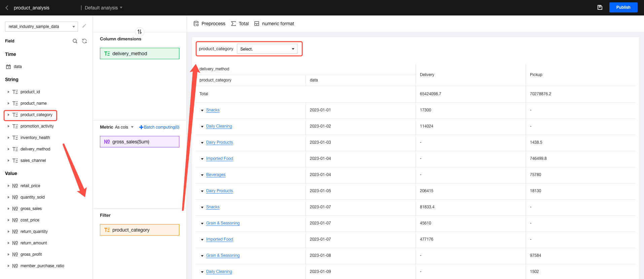Open numeric format options

coord(274,24)
